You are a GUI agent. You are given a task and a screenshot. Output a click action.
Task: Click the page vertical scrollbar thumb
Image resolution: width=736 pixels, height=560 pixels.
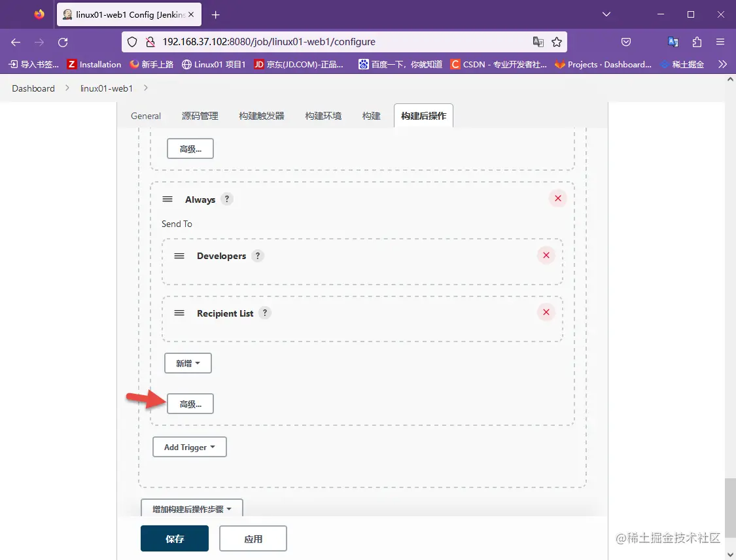(729, 508)
